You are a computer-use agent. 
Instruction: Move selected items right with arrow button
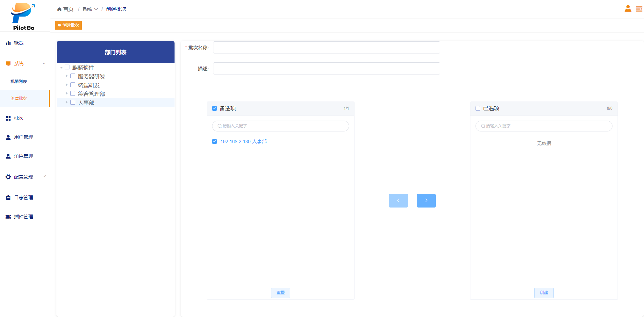(x=426, y=201)
